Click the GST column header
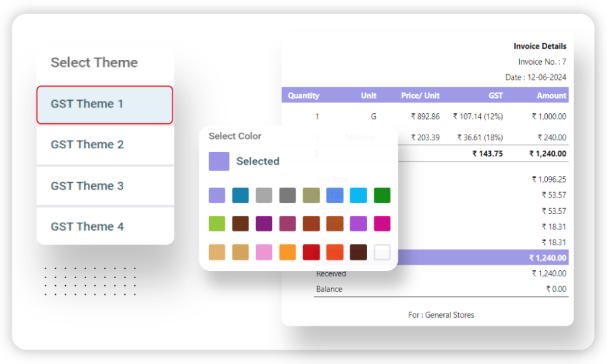Viewport: 607px width, 364px height. pyautogui.click(x=496, y=95)
